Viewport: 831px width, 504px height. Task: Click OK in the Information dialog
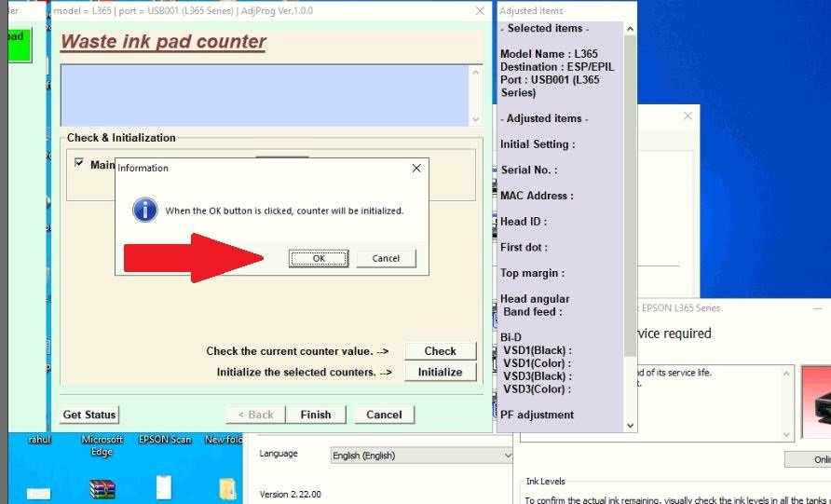tap(318, 258)
